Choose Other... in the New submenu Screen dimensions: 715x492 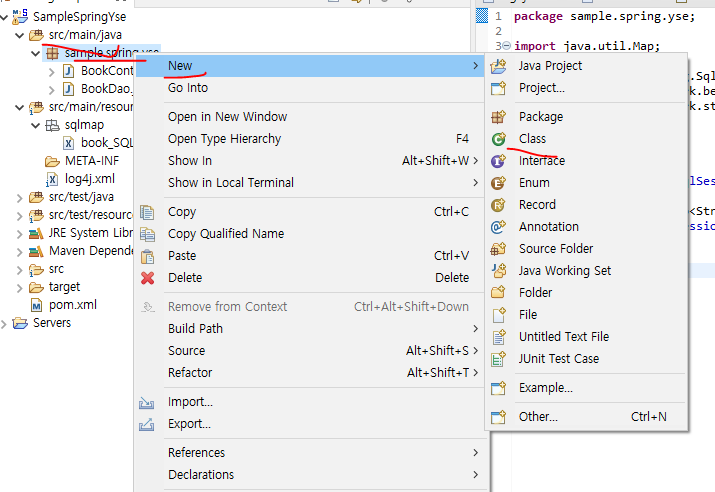coord(587,417)
